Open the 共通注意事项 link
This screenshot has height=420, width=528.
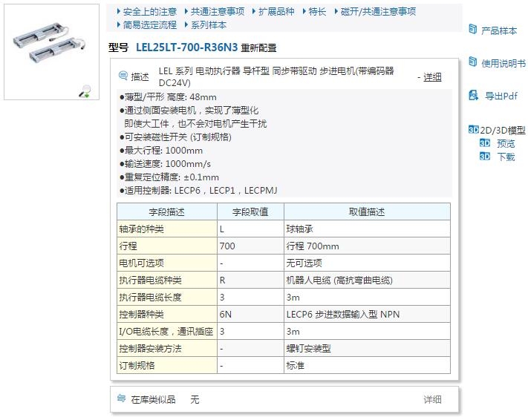tap(217, 12)
